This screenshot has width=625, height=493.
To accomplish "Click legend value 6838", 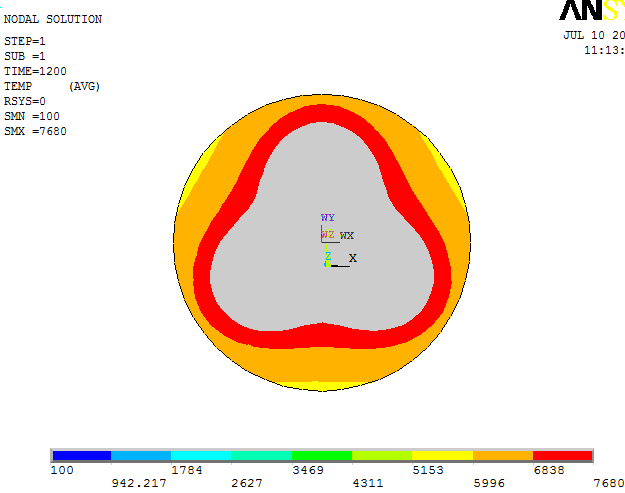I will (x=549, y=470).
